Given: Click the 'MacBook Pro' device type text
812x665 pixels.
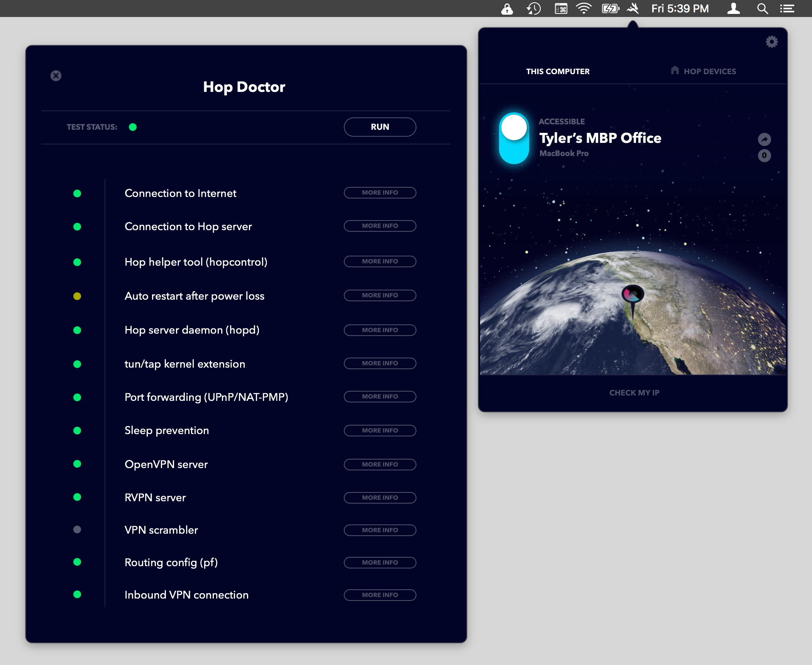Looking at the screenshot, I should (x=564, y=153).
